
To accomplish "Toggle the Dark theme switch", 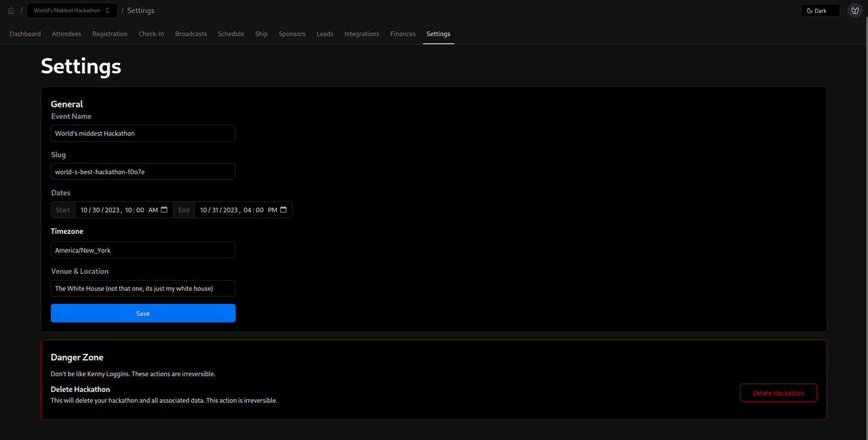I will click(820, 11).
